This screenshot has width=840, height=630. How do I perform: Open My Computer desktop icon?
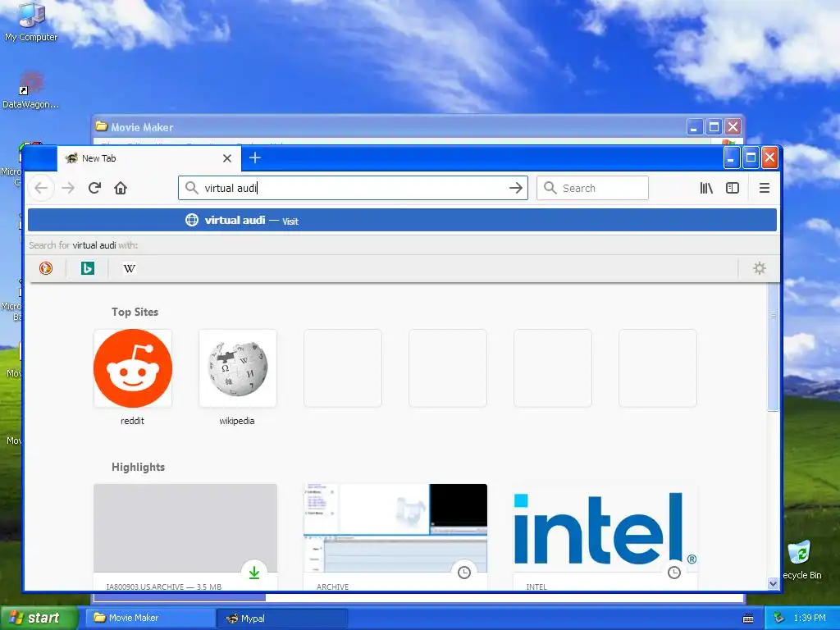tap(31, 22)
